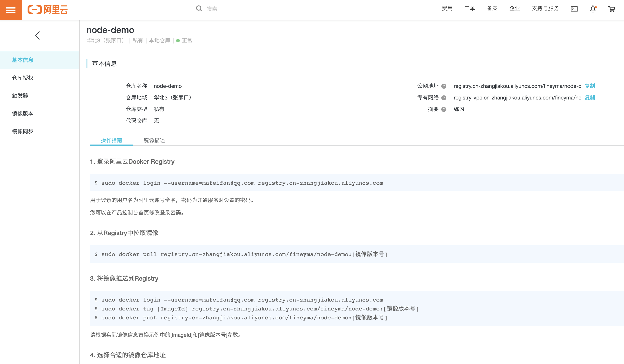Select the 操作指南 tab
This screenshot has width=624, height=364.
(112, 140)
